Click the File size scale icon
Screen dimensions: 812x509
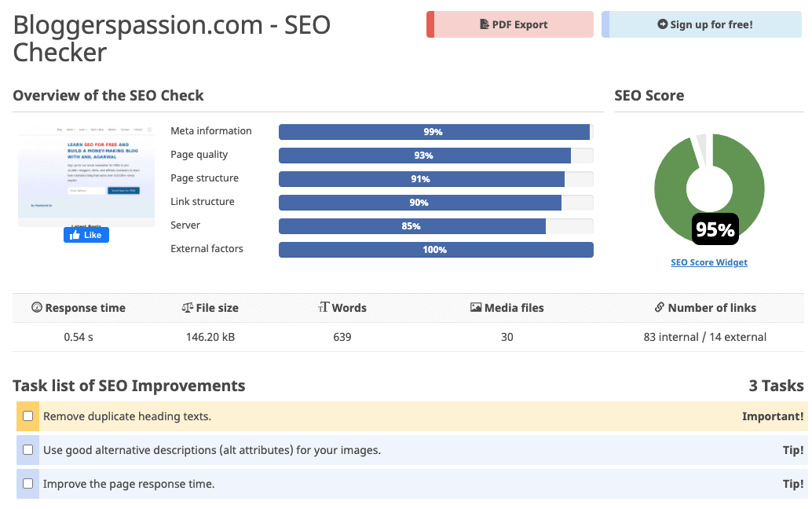pos(187,308)
